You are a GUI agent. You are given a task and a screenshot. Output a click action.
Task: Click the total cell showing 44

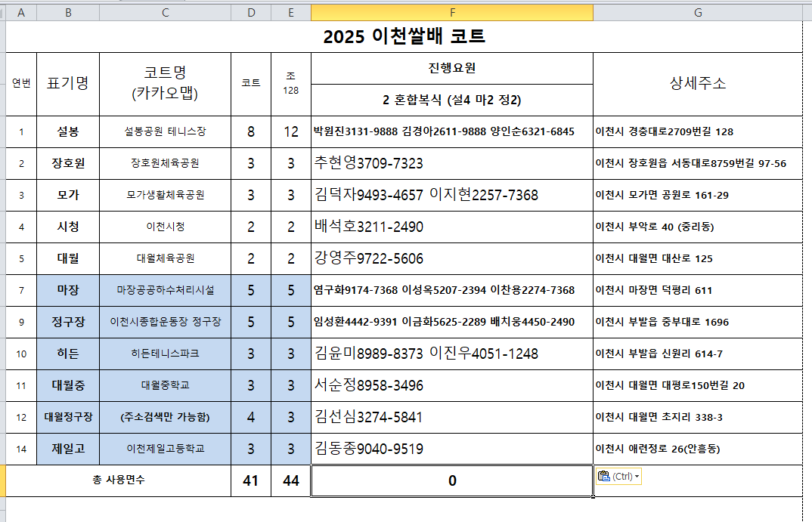click(x=291, y=480)
